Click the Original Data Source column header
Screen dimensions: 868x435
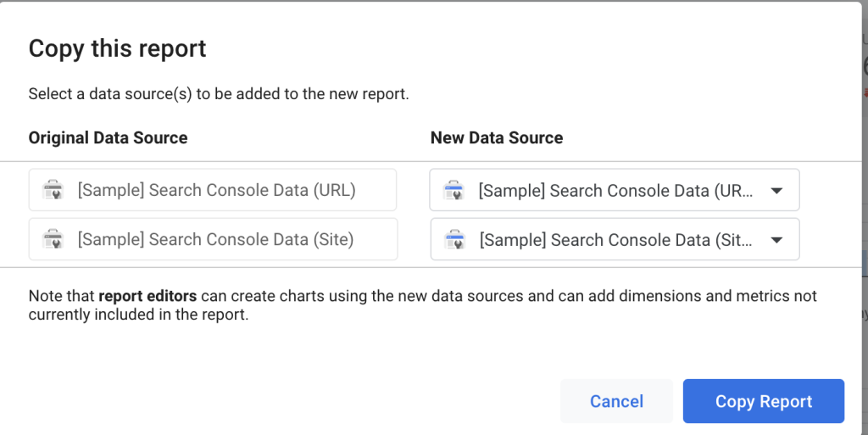coord(108,137)
